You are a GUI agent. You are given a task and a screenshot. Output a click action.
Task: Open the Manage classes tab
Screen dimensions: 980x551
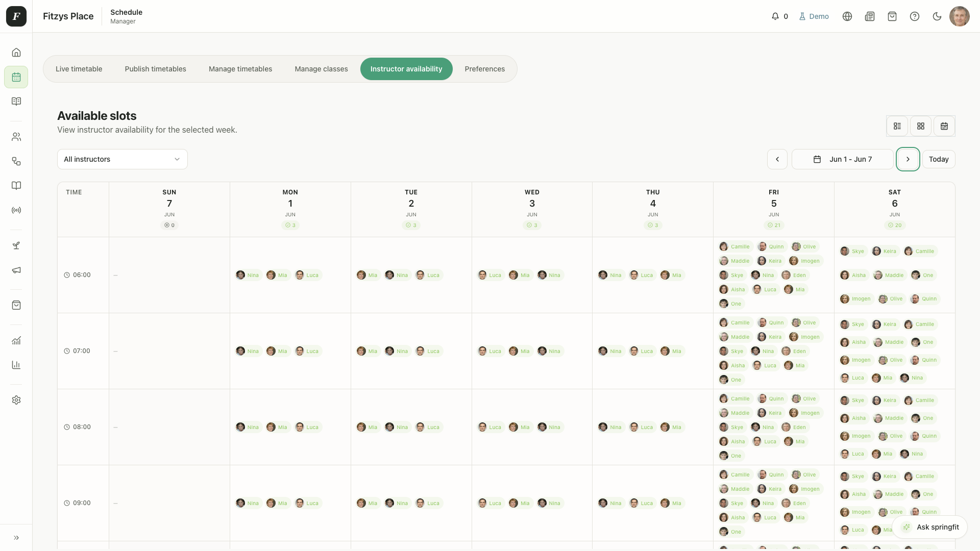pos(322,69)
